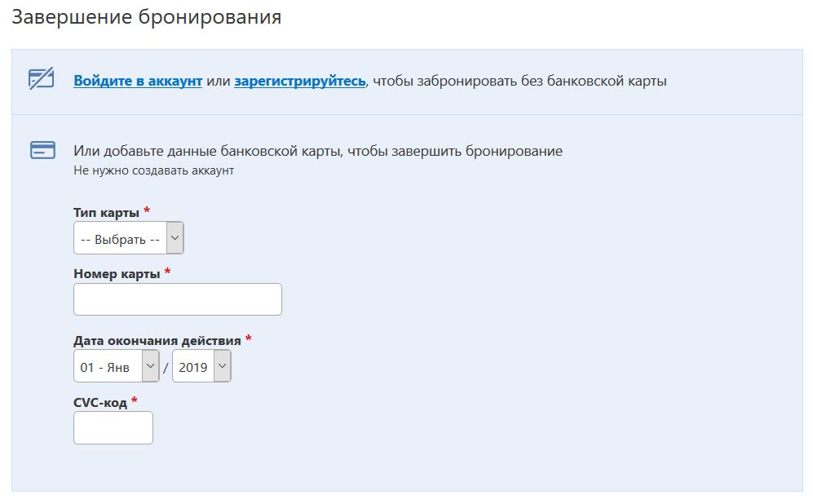Click the зарегистрируйтесь link

(x=298, y=82)
